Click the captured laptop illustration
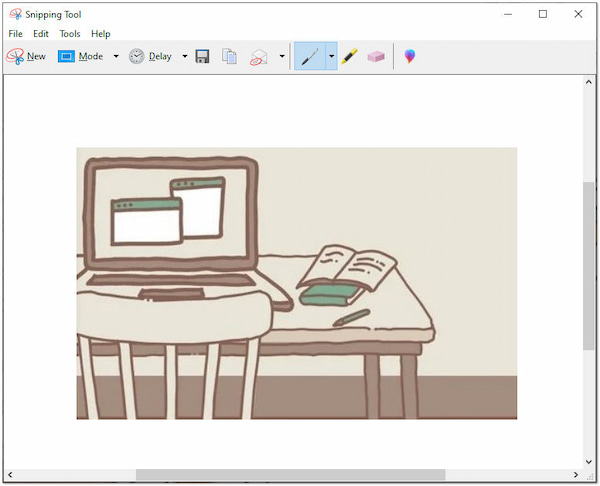 (x=297, y=283)
